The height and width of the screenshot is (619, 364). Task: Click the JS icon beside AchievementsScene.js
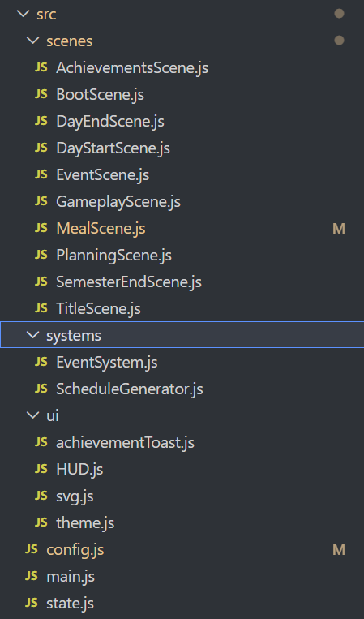[x=41, y=68]
